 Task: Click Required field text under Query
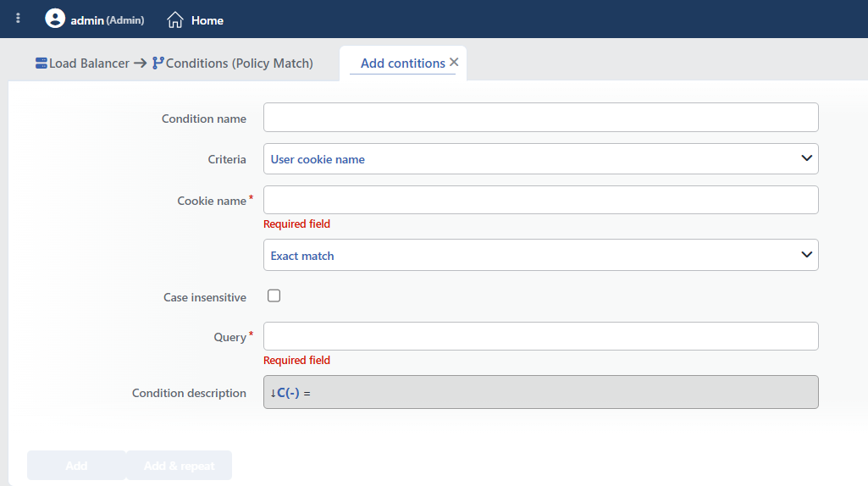(x=296, y=360)
